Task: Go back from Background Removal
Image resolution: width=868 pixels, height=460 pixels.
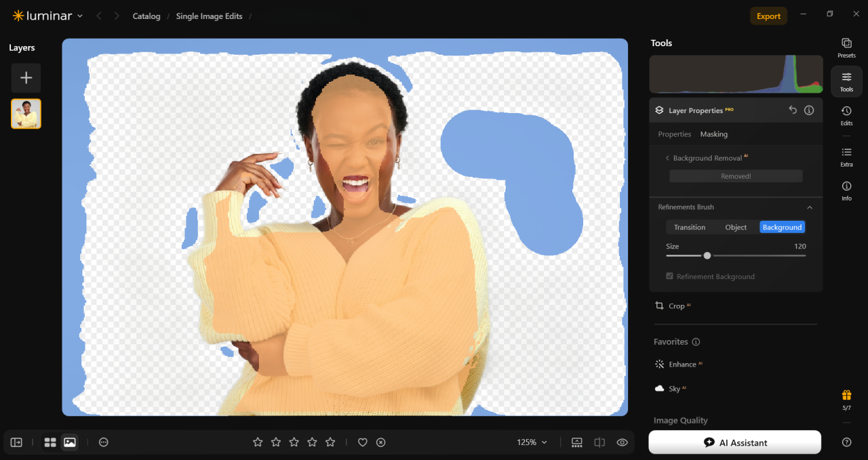Action: [x=667, y=158]
